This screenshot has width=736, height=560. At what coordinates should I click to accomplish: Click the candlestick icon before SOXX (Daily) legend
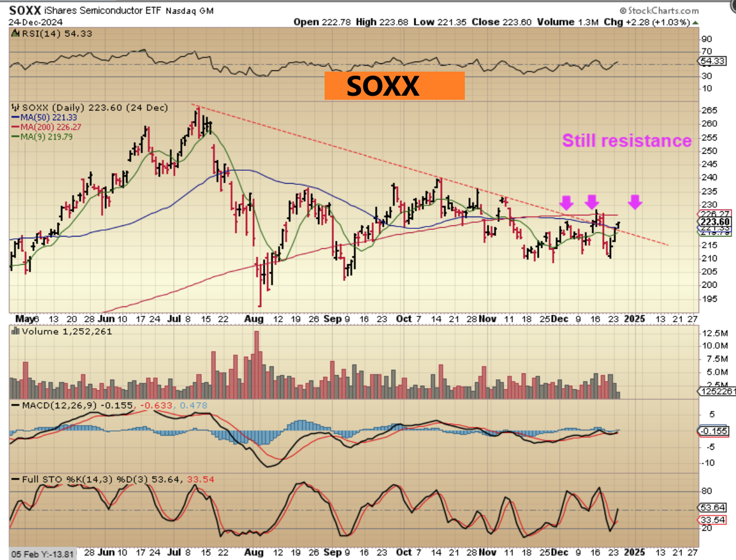coord(15,108)
